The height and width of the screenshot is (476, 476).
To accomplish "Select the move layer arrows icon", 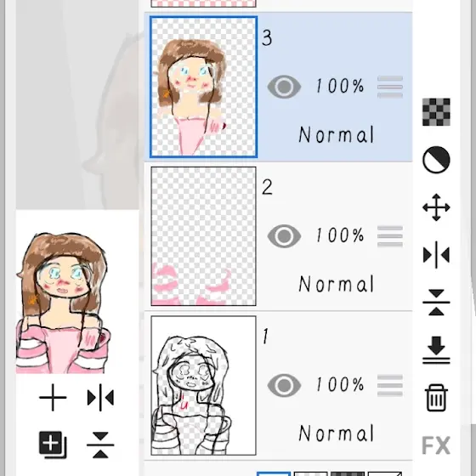I will [x=436, y=207].
